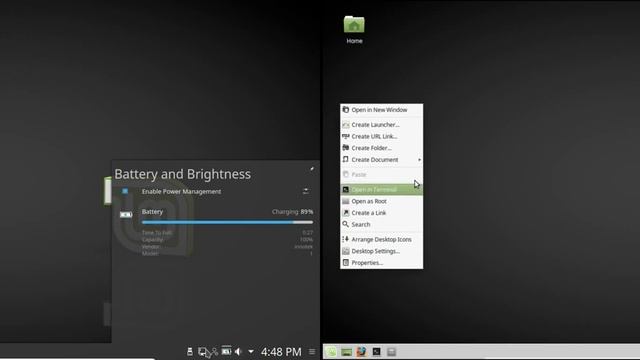Viewport: 640px width, 360px height.
Task: Click the Open as Root icon
Action: pyautogui.click(x=346, y=201)
